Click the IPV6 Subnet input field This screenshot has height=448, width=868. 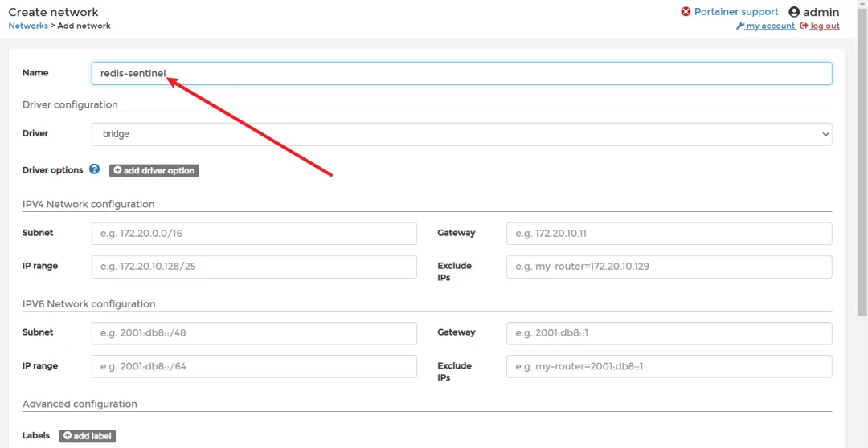pos(254,333)
